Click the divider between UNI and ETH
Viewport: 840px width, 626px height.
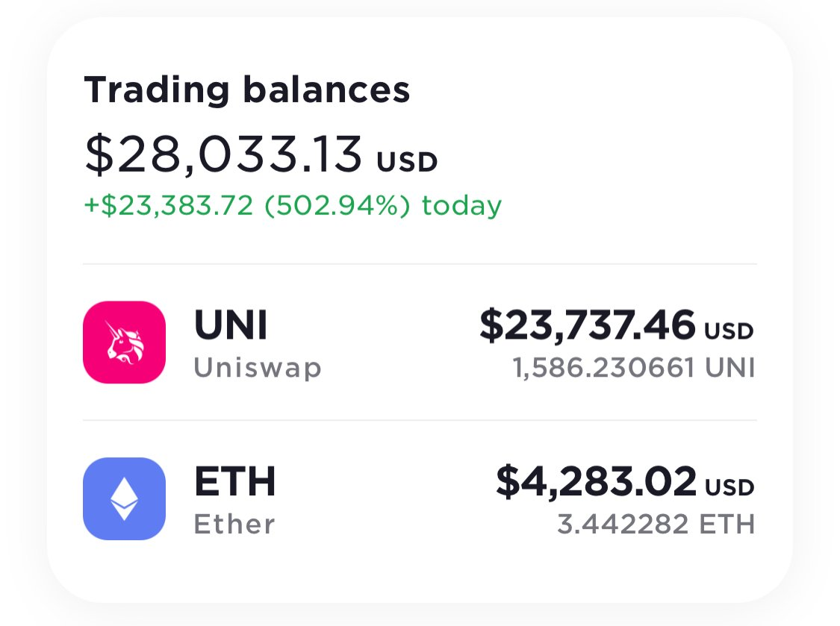coord(420,420)
